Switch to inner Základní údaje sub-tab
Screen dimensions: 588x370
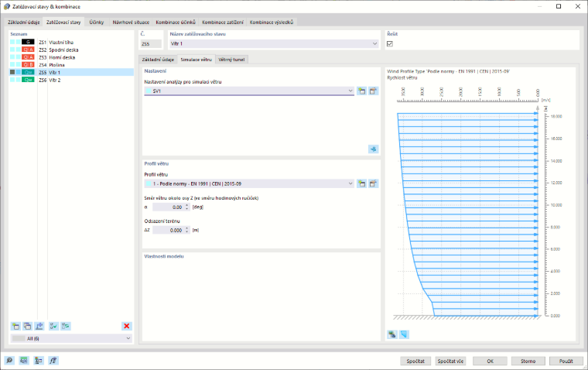coord(158,60)
